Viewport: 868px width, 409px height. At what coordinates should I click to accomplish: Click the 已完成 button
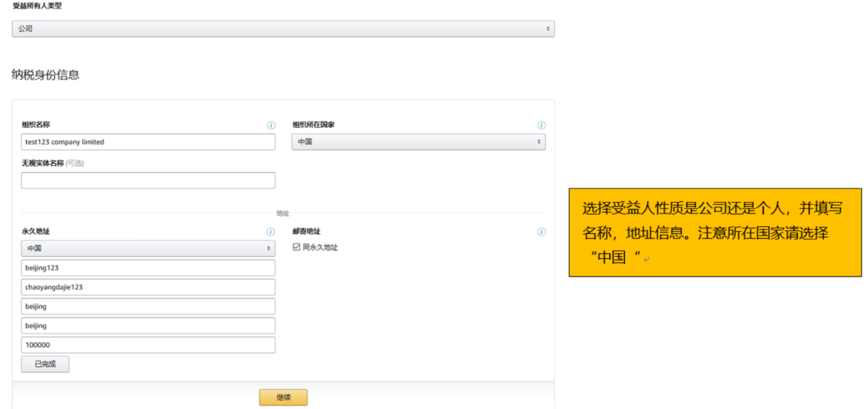coord(45,364)
